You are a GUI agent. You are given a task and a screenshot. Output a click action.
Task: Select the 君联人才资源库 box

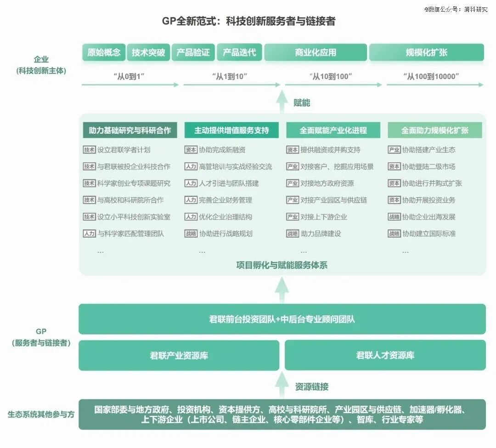385,355
